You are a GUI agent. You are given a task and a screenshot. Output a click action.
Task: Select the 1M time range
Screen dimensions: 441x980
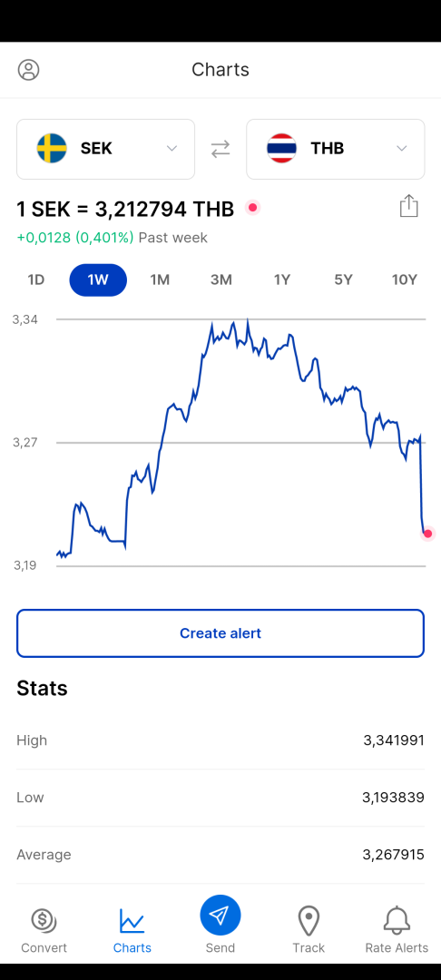160,280
